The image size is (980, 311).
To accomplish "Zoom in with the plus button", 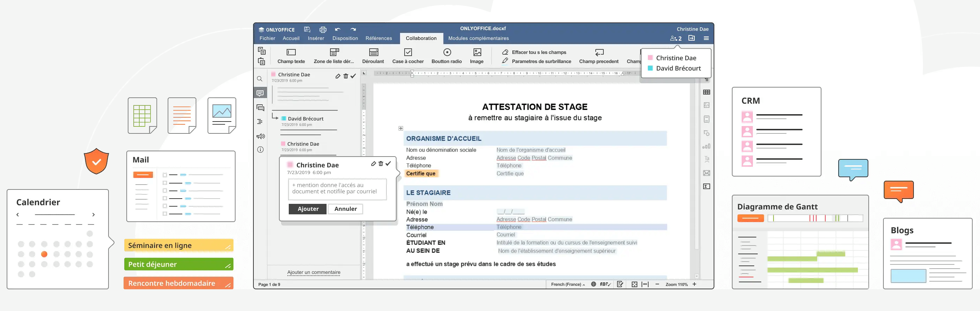I will coord(694,284).
